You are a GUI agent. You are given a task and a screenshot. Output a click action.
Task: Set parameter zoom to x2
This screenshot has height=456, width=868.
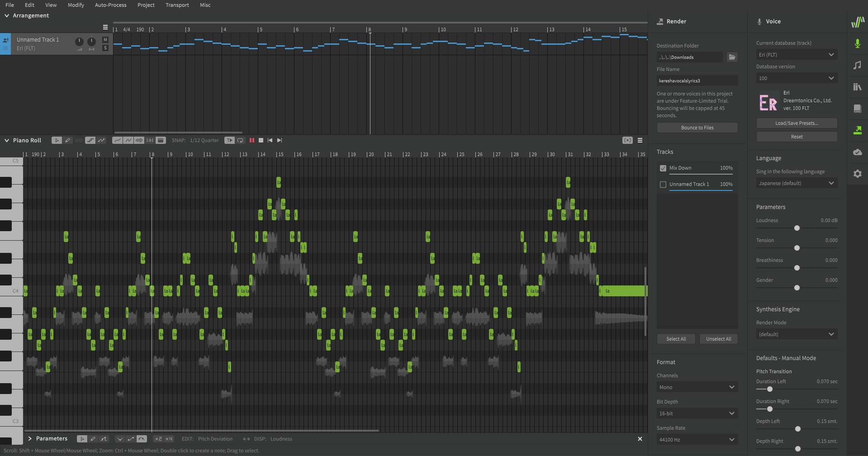[x=158, y=439]
